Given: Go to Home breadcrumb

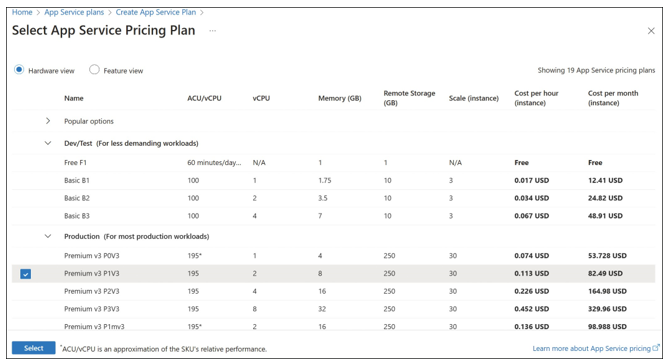Looking at the screenshot, I should point(22,12).
